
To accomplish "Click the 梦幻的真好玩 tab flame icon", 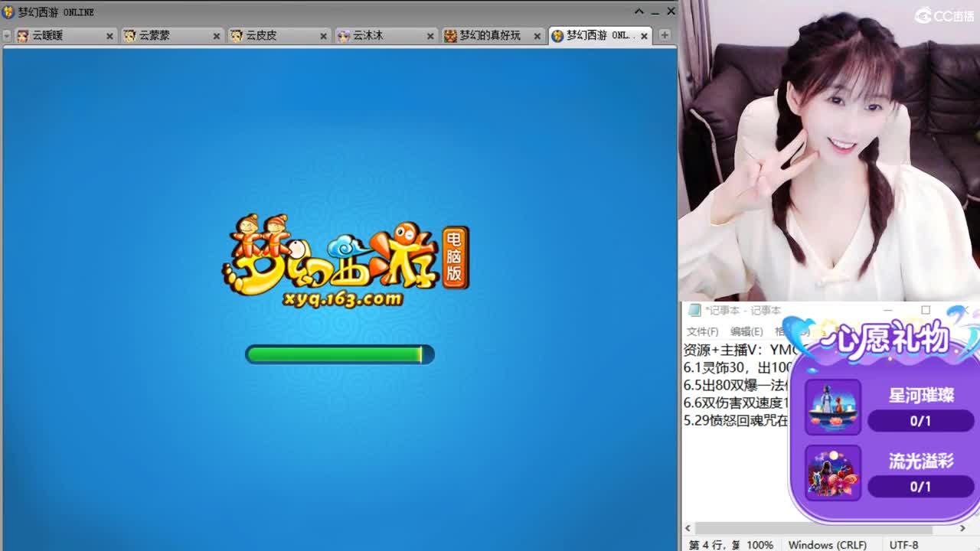I will [x=450, y=35].
